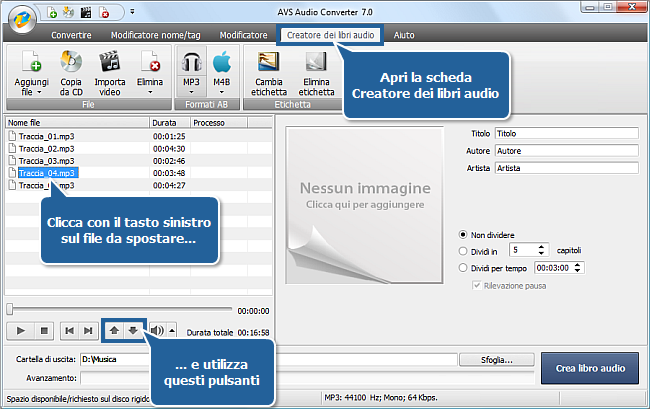Click Cambia etichetta icon
The image size is (650, 409).
pyautogui.click(x=269, y=62)
